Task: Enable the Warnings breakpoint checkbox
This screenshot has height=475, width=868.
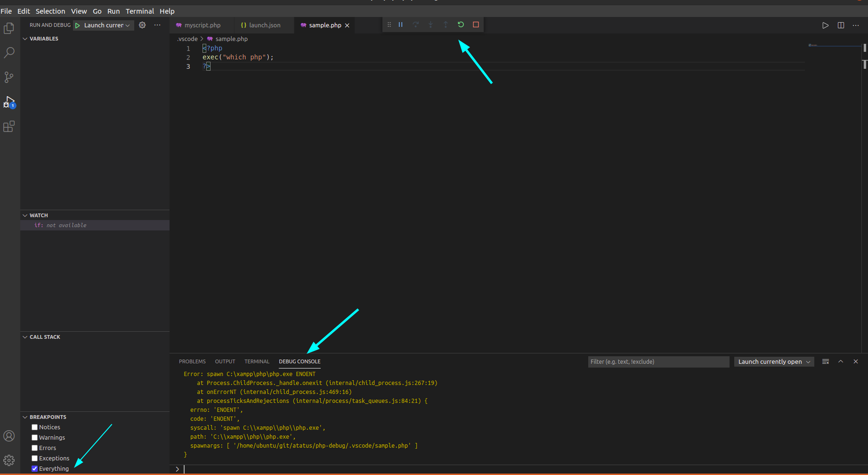Action: (34, 437)
